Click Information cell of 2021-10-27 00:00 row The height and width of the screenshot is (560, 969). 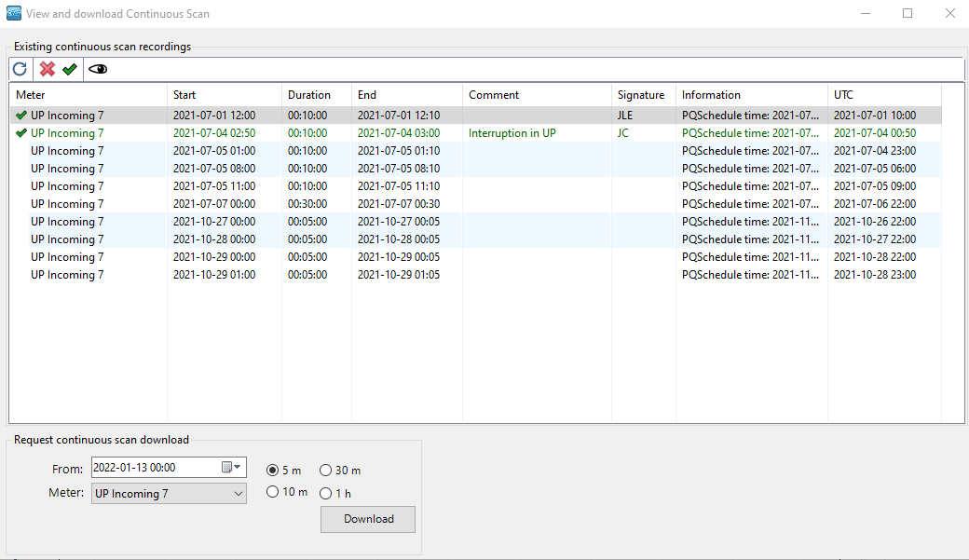click(x=750, y=221)
